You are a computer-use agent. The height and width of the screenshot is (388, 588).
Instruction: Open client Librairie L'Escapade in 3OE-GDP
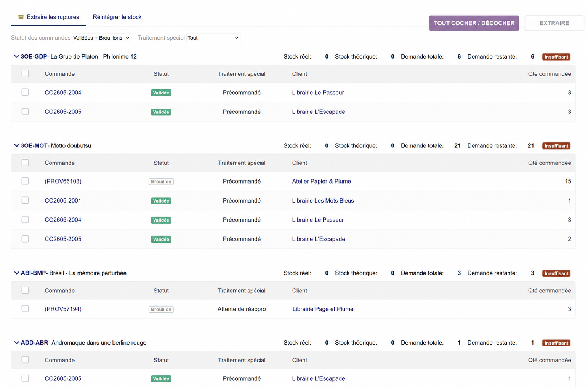tap(319, 112)
